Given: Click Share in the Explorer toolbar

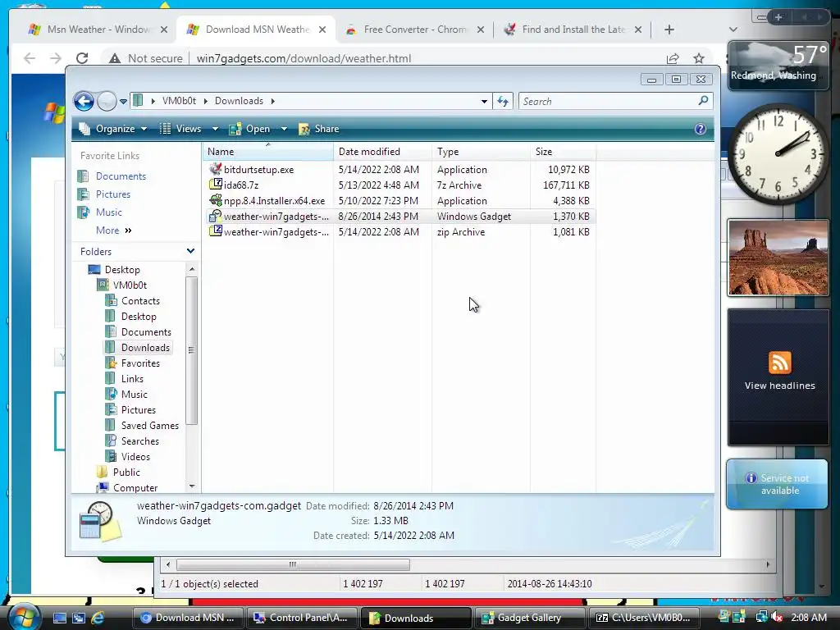Looking at the screenshot, I should click(319, 129).
